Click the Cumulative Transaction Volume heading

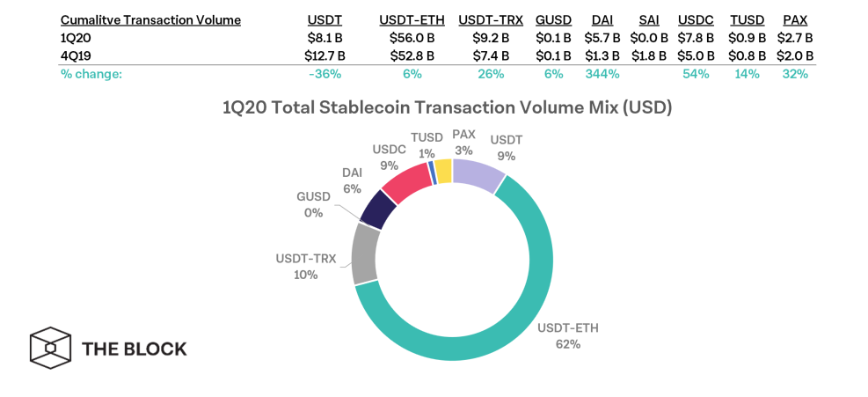click(150, 20)
